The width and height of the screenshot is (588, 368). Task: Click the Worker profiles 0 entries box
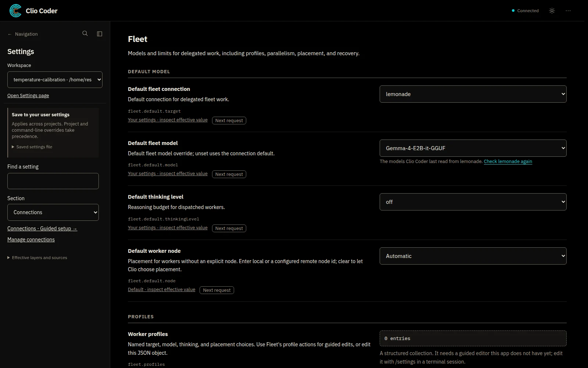point(473,339)
